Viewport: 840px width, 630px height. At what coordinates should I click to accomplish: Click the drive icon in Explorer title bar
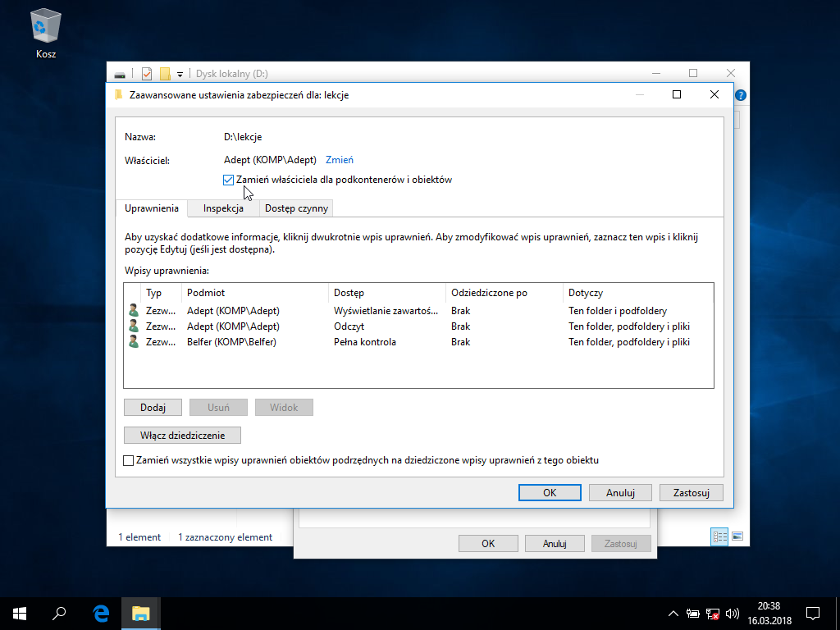click(x=120, y=74)
